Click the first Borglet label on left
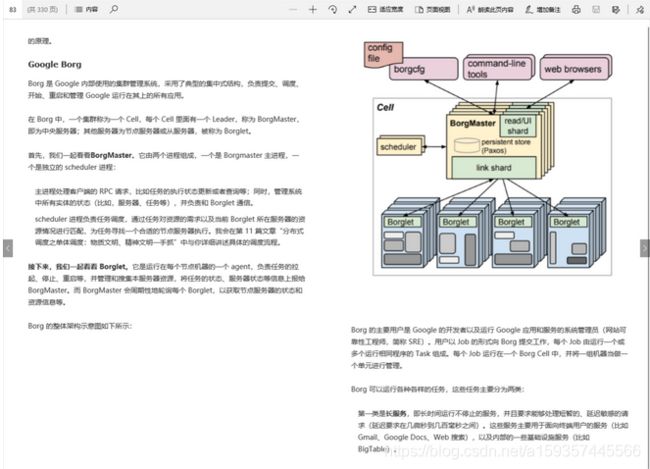The image size is (650, 469). point(400,222)
